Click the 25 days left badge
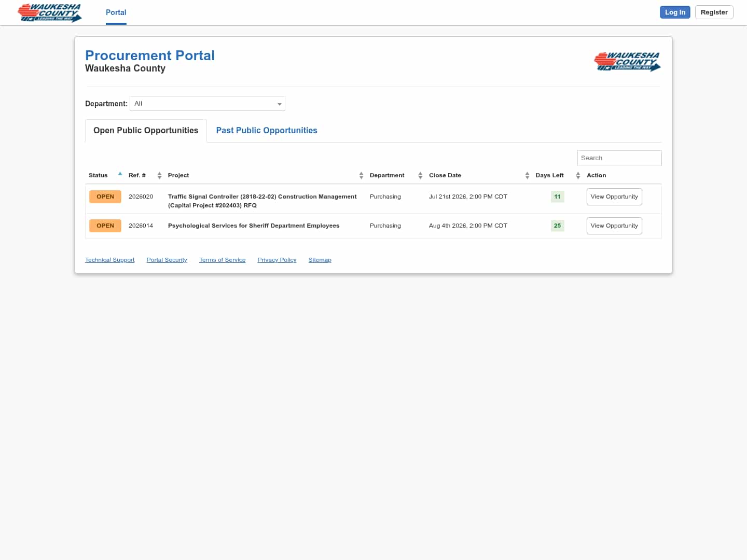This screenshot has width=747, height=560. pos(557,226)
